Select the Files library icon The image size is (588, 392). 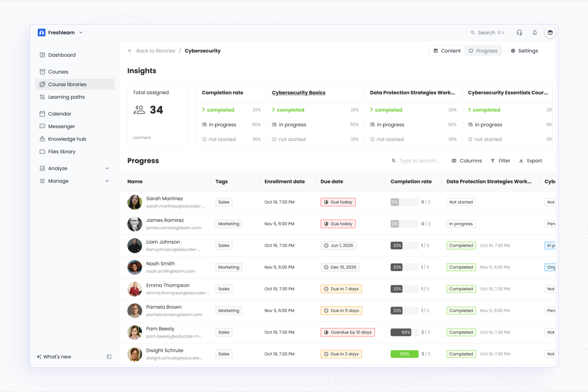click(43, 151)
